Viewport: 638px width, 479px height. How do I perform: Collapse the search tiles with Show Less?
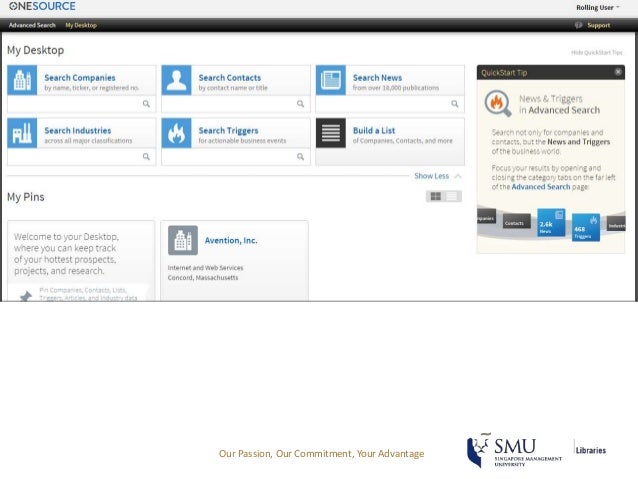click(437, 176)
